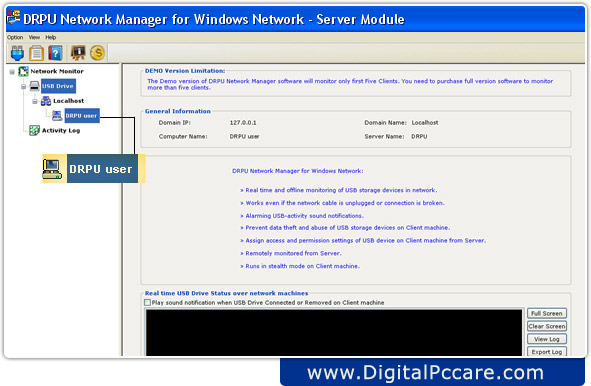
Task: Select Network Monitor tree node
Action: pos(57,71)
